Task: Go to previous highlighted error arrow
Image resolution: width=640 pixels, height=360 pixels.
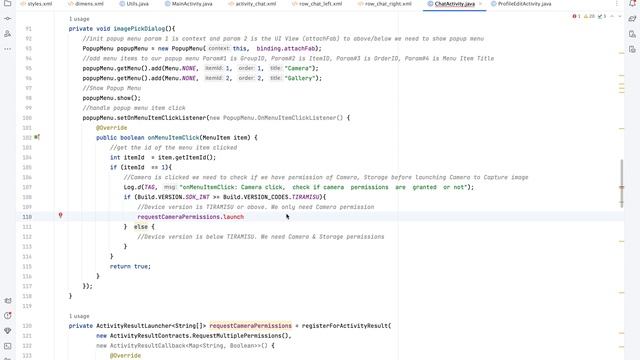Action: 612,16
